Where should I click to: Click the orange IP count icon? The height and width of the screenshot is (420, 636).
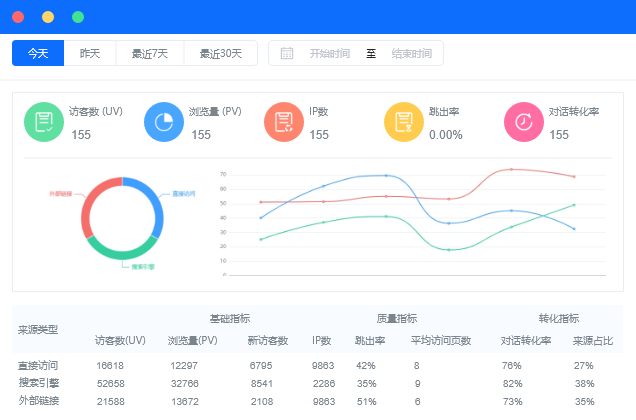(x=283, y=122)
